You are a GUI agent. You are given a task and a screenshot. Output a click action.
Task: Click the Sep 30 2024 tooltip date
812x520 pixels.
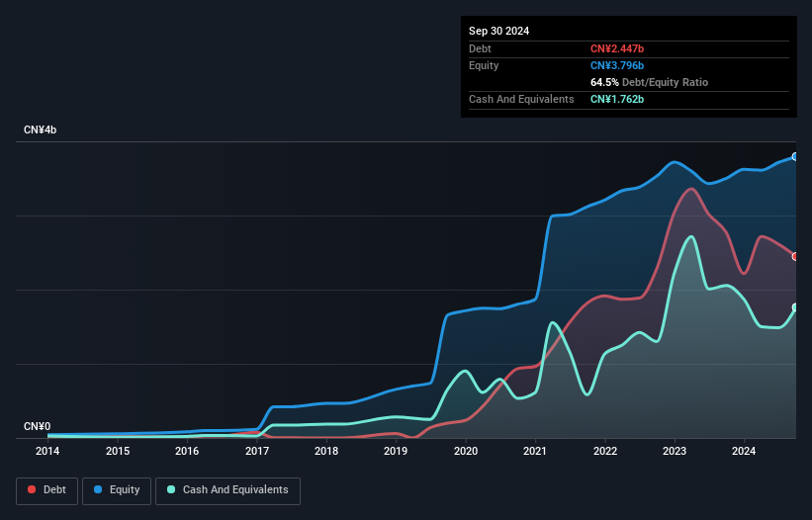pos(498,31)
